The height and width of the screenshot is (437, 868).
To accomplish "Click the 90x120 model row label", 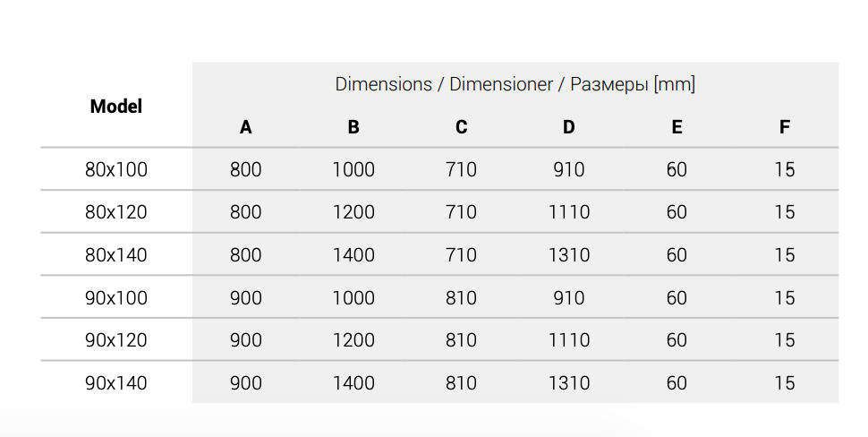I will 116,340.
